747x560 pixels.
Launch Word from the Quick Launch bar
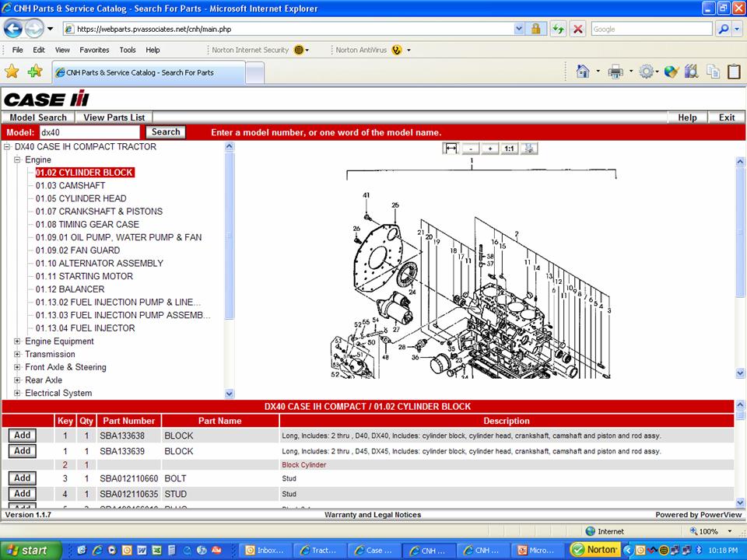click(x=142, y=551)
